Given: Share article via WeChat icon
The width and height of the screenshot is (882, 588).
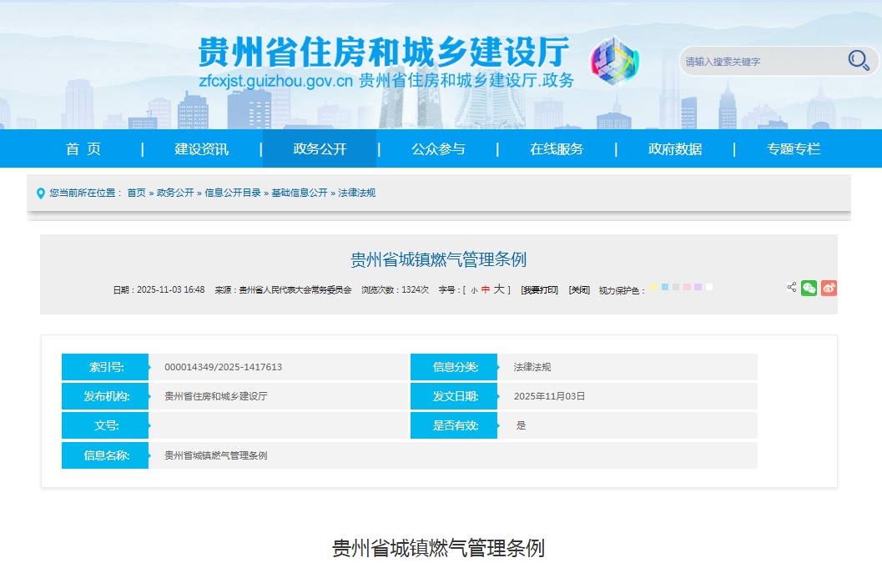Looking at the screenshot, I should [x=809, y=289].
